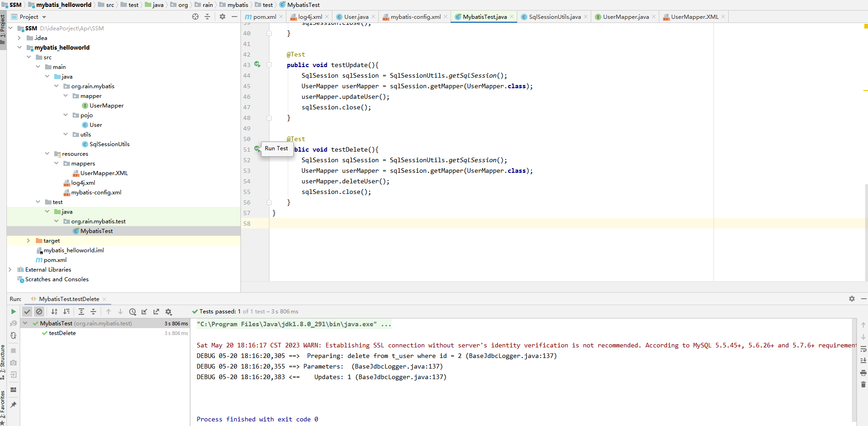Dump threads camera icon in Run sidebar

(13, 363)
